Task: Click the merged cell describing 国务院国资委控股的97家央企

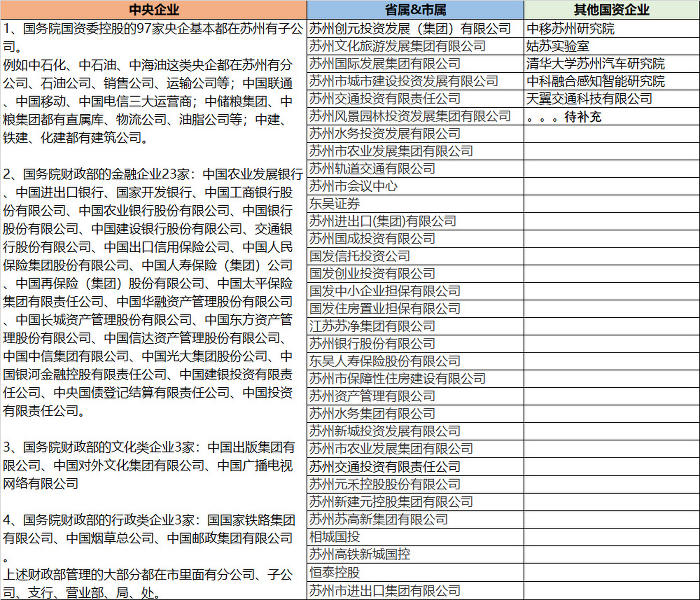Action: [x=154, y=309]
